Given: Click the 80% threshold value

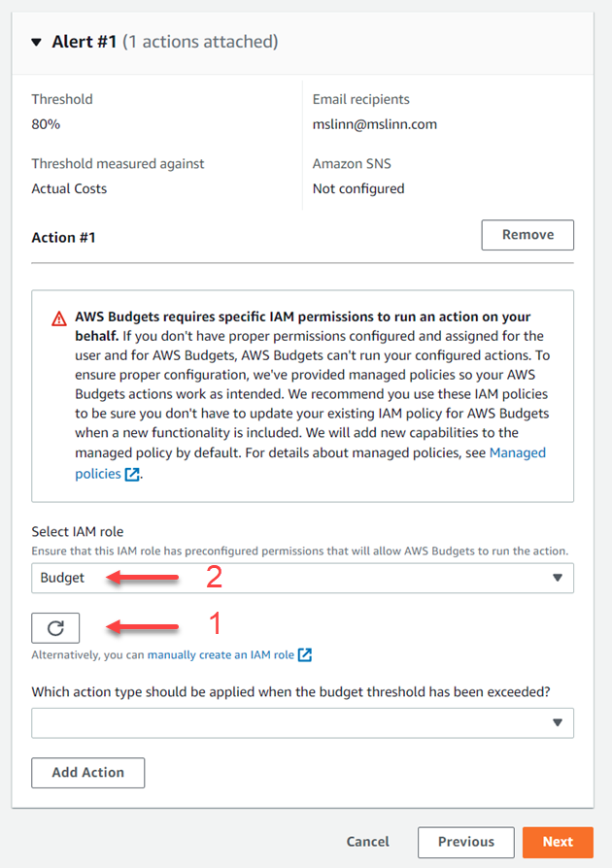Looking at the screenshot, I should point(46,124).
